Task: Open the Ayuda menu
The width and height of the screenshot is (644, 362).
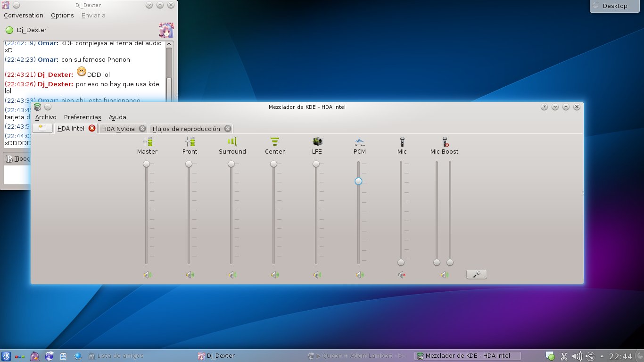Action: pos(117,117)
